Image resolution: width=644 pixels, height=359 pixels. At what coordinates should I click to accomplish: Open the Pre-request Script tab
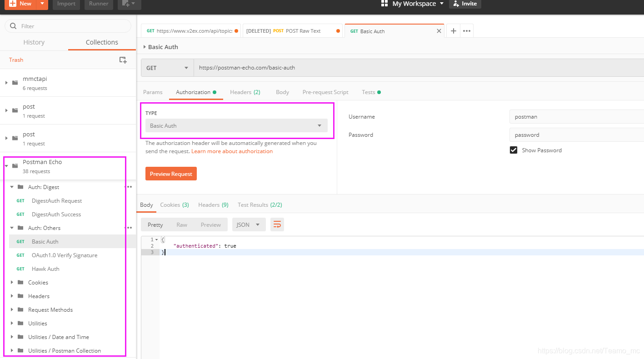(x=325, y=92)
